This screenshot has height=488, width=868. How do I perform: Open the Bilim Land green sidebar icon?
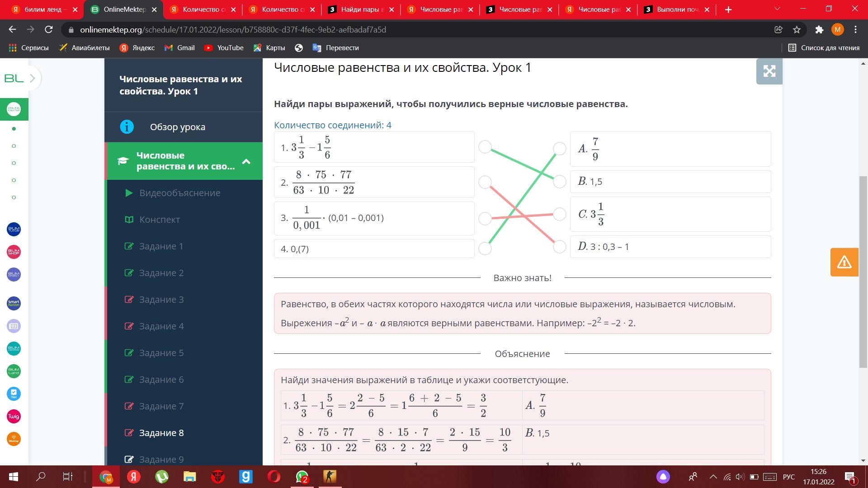(x=14, y=371)
